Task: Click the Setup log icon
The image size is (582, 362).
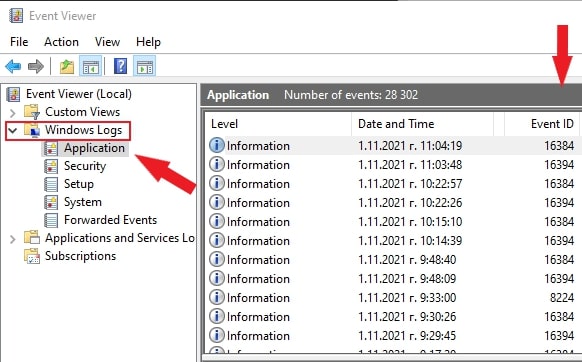Action: coord(51,184)
